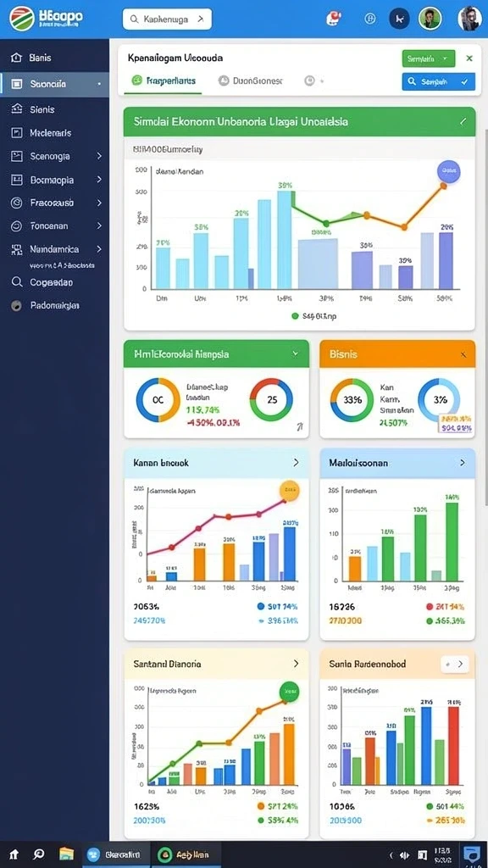
Task: Open the Kanan bnouok card arrow
Action: (296, 462)
